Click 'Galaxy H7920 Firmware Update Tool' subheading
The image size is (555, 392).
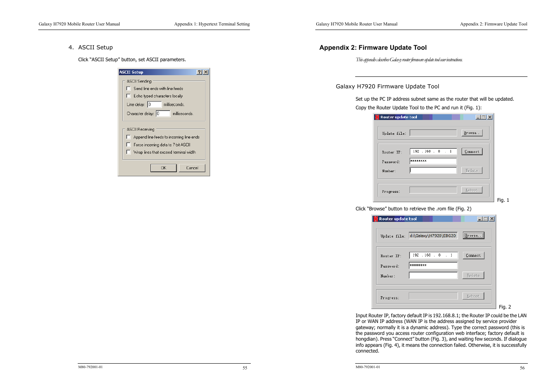click(x=387, y=86)
